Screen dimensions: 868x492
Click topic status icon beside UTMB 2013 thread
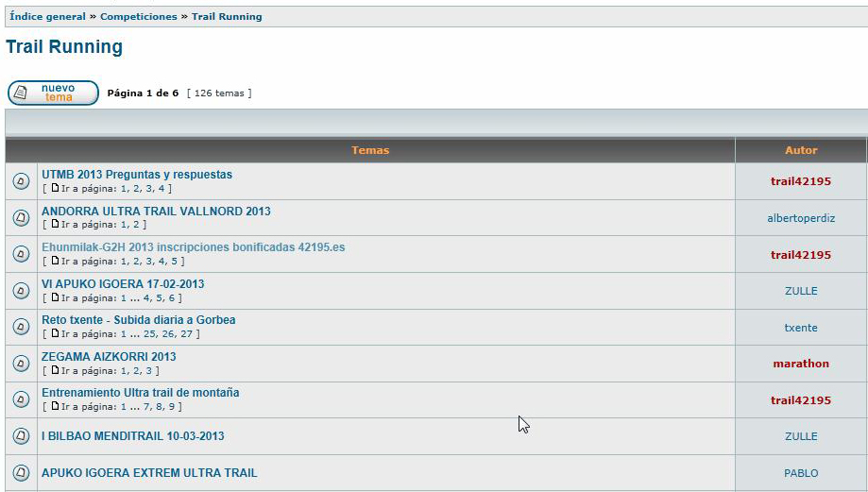[x=21, y=181]
